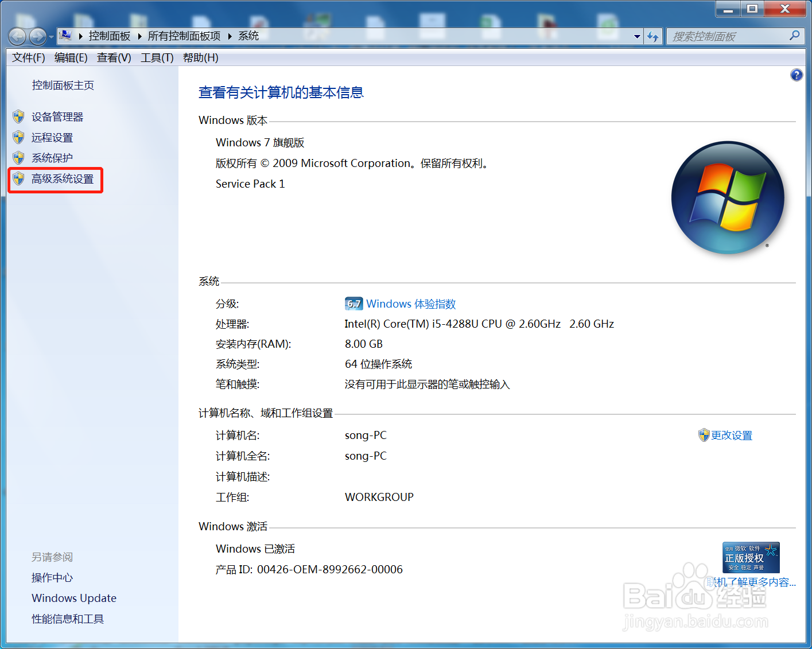Open 系统保护 link

[x=52, y=158]
